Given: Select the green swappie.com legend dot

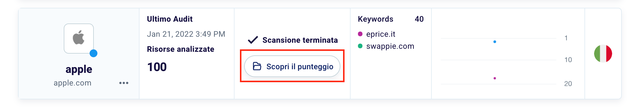Looking at the screenshot, I should coord(360,46).
